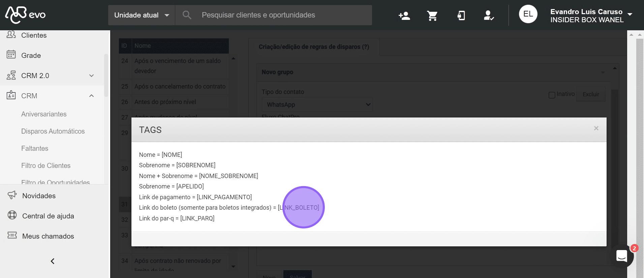The image size is (644, 278).
Task: Click the Grade calendar icon
Action: click(x=11, y=55)
